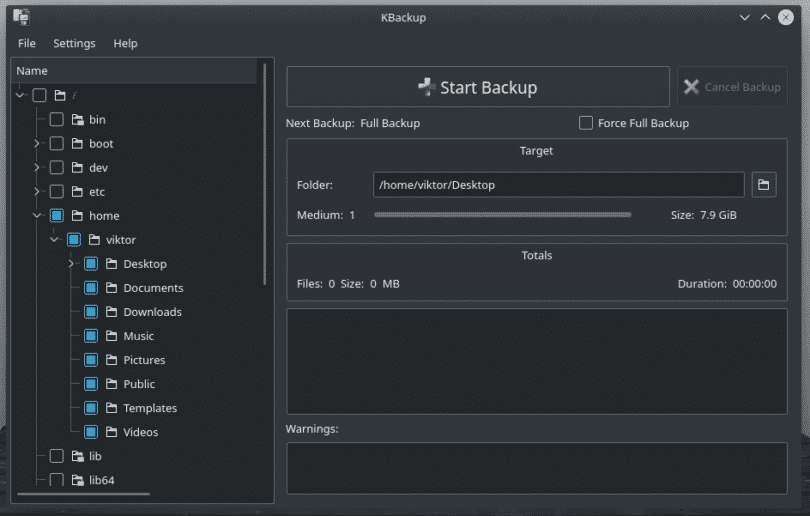Viewport: 810px width, 516px height.
Task: Minimize the KBackup window
Action: coord(744,17)
